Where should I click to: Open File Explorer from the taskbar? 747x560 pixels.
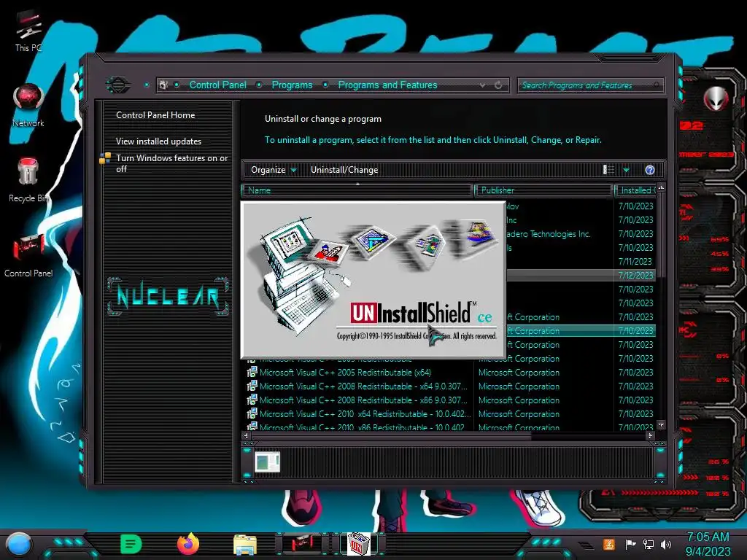(x=245, y=545)
